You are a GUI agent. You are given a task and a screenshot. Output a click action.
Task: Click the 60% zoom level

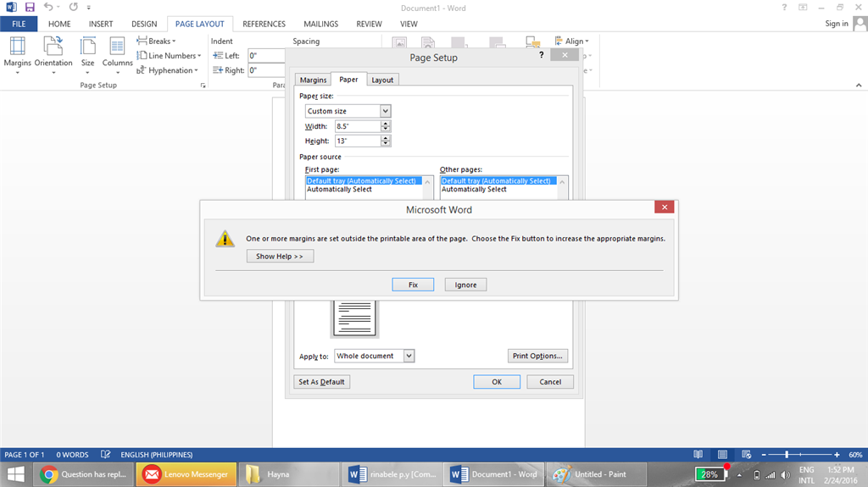point(855,454)
